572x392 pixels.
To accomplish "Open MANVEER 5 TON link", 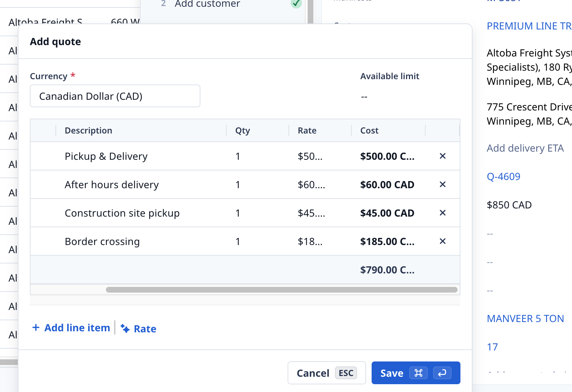I will click(x=525, y=318).
